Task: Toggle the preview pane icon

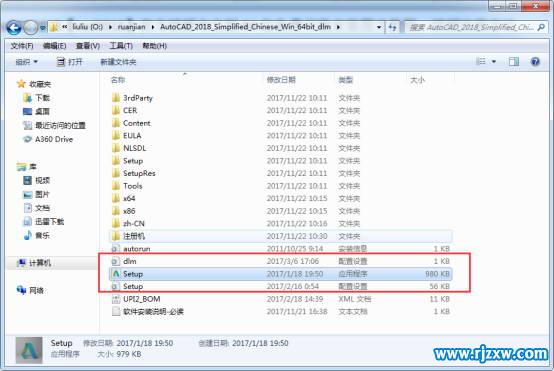Action: (514, 62)
